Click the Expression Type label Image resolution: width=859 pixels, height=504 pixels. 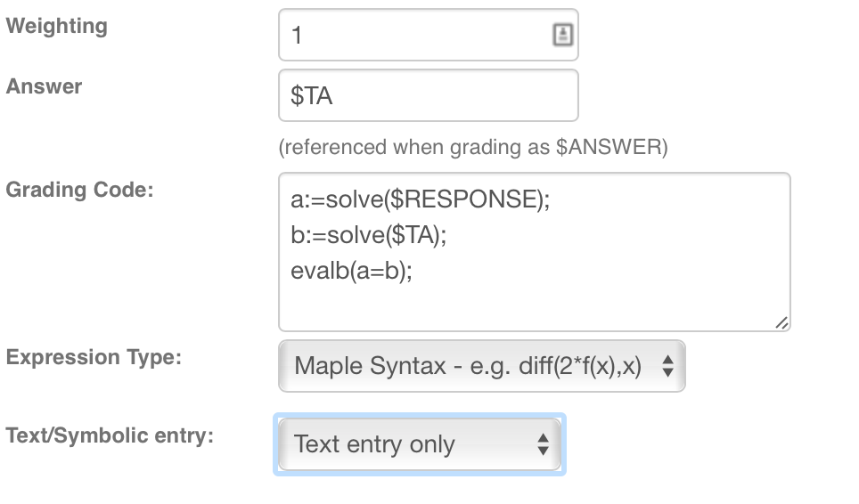94,357
